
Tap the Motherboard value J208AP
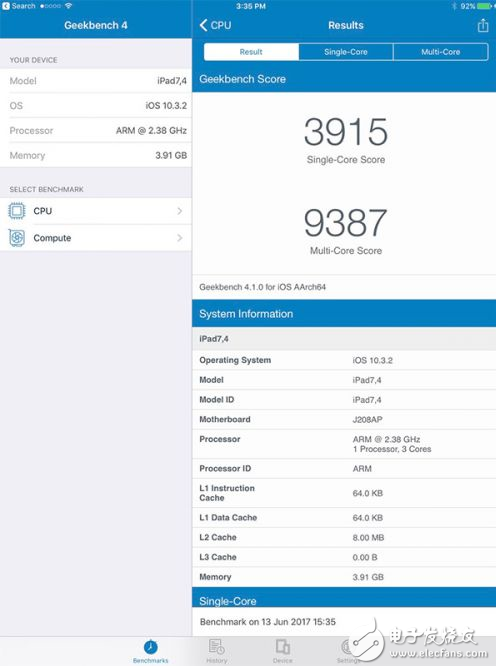coord(367,420)
